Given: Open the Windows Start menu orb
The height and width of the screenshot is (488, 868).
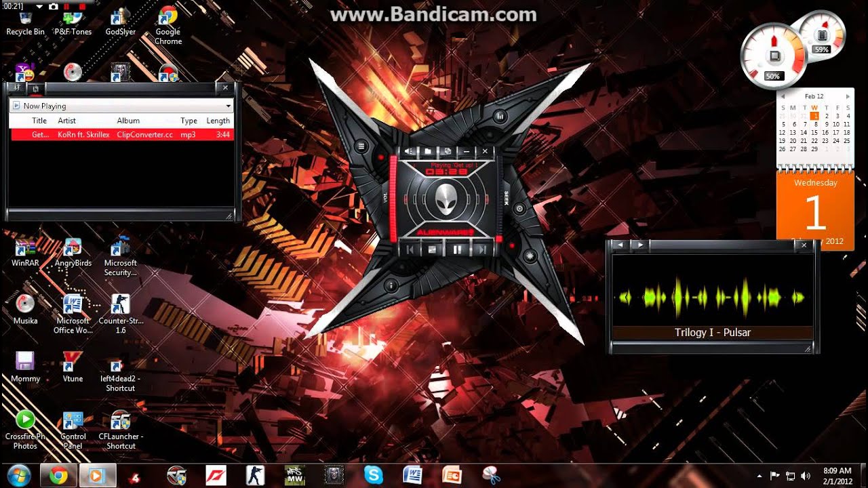Looking at the screenshot, I should (19, 476).
